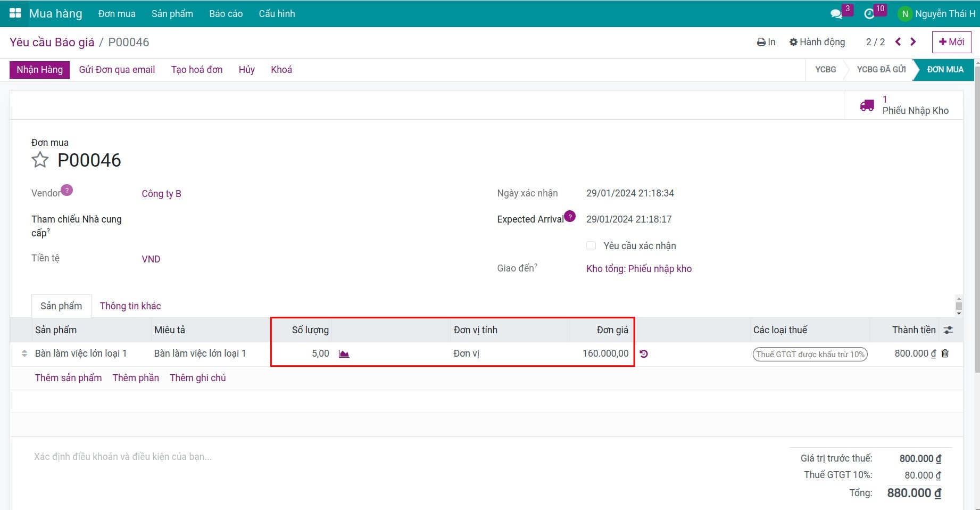The image size is (980, 510).
Task: Expand the Hành động actions dropdown
Action: coord(817,42)
